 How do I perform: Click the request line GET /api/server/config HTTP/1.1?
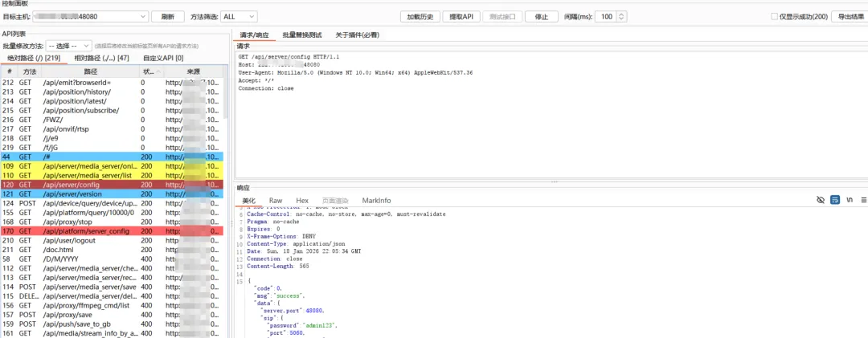291,57
